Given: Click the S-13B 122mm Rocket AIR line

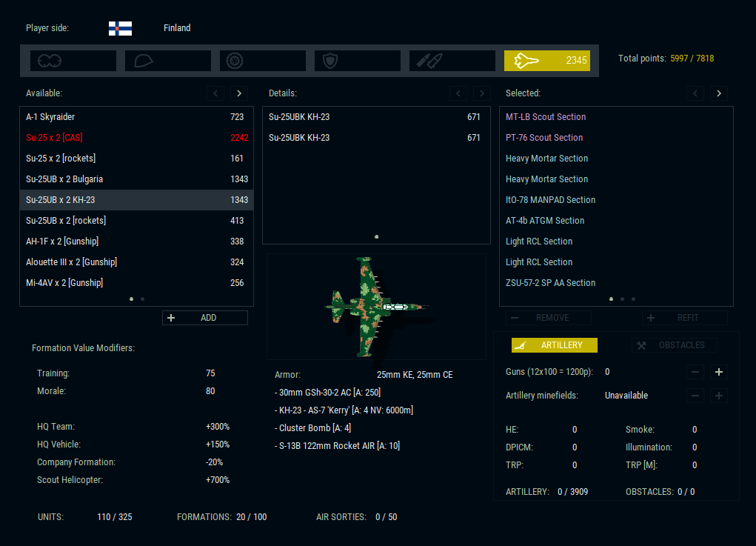Looking at the screenshot, I should point(337,446).
